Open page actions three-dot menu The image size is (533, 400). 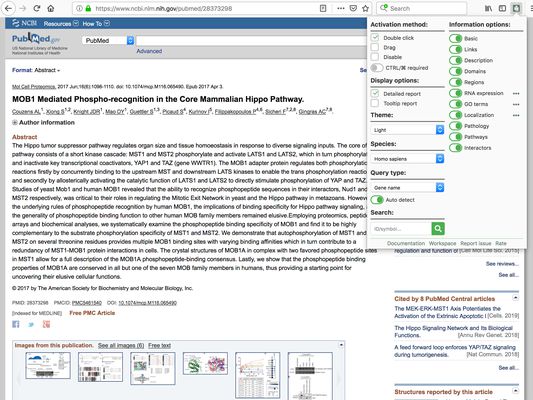(x=341, y=8)
